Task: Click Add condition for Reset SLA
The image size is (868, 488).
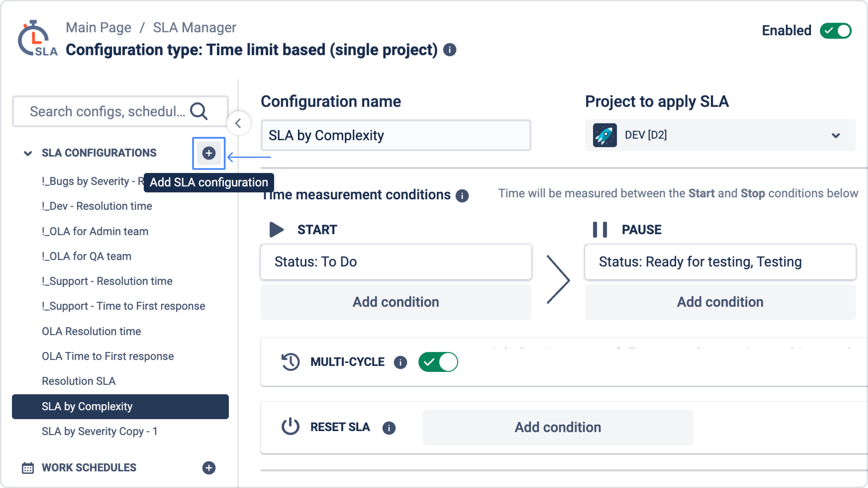Action: [558, 427]
